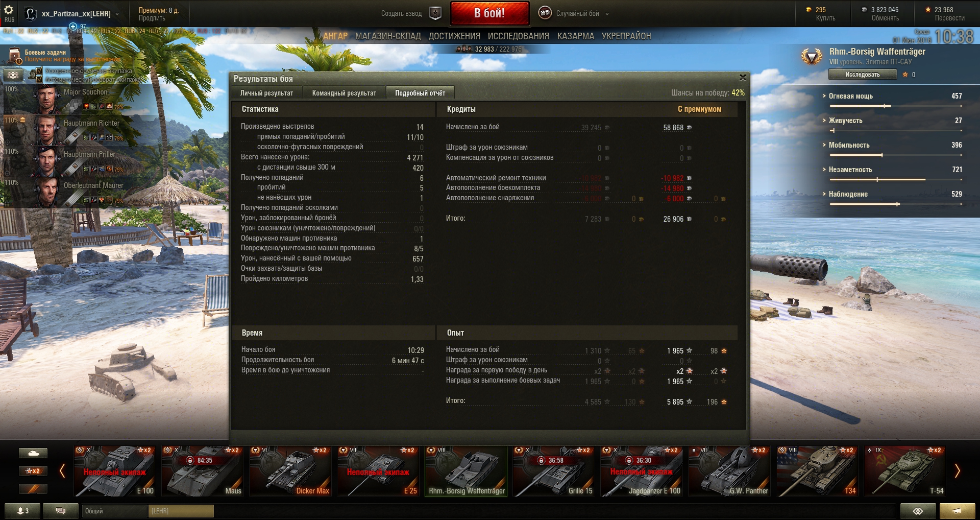Viewport: 980px width, 520px height.
Task: Open the Общий chat channel tab
Action: click(x=114, y=511)
